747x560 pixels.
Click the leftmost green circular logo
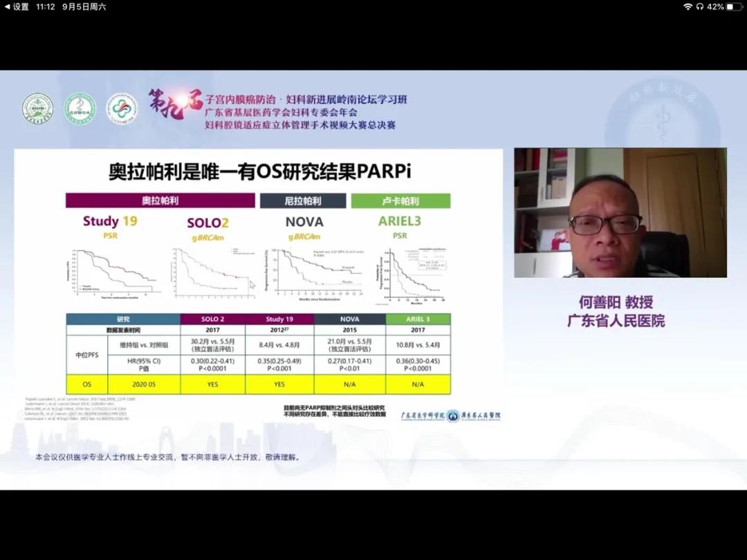pos(37,109)
